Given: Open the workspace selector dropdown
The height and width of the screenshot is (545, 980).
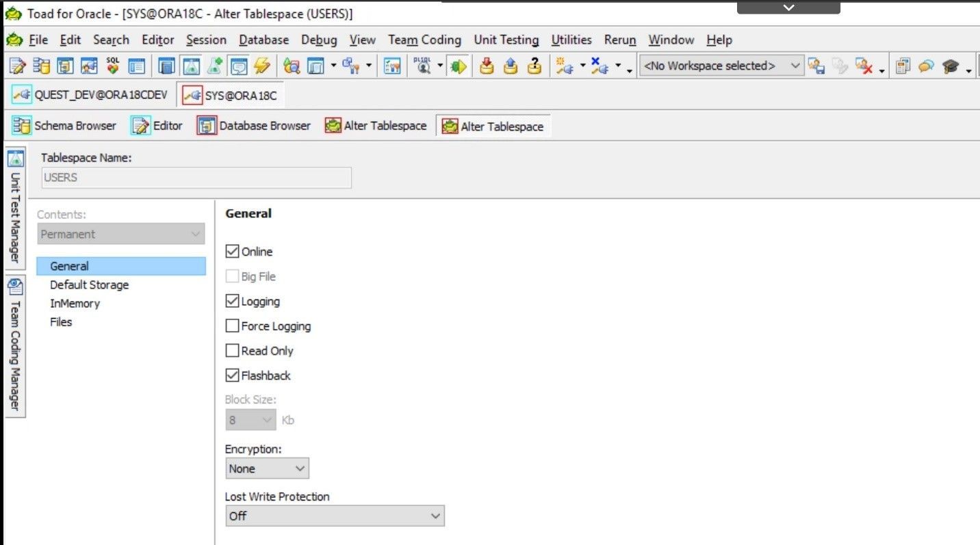Looking at the screenshot, I should click(721, 66).
